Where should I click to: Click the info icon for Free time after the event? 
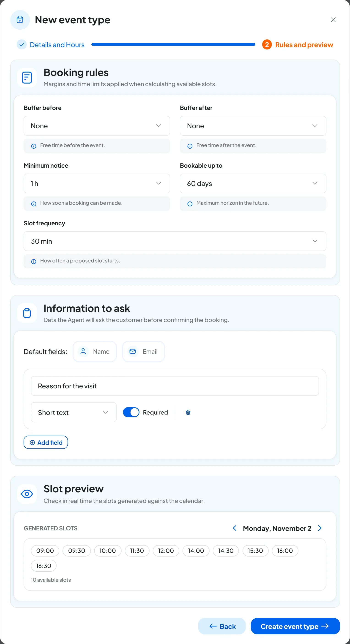[190, 146]
